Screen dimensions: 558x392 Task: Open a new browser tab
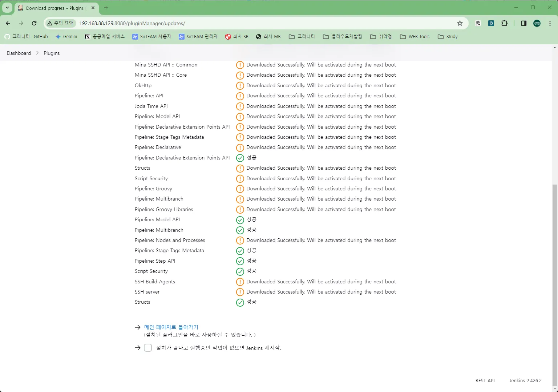(106, 8)
